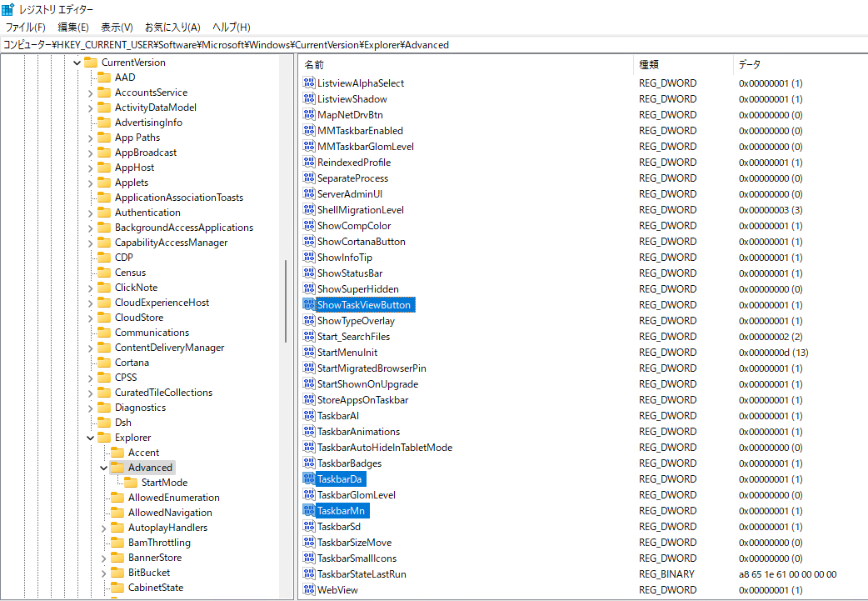Click the value icon next to WebView
Screen dimensions: 868x601
(x=309, y=590)
